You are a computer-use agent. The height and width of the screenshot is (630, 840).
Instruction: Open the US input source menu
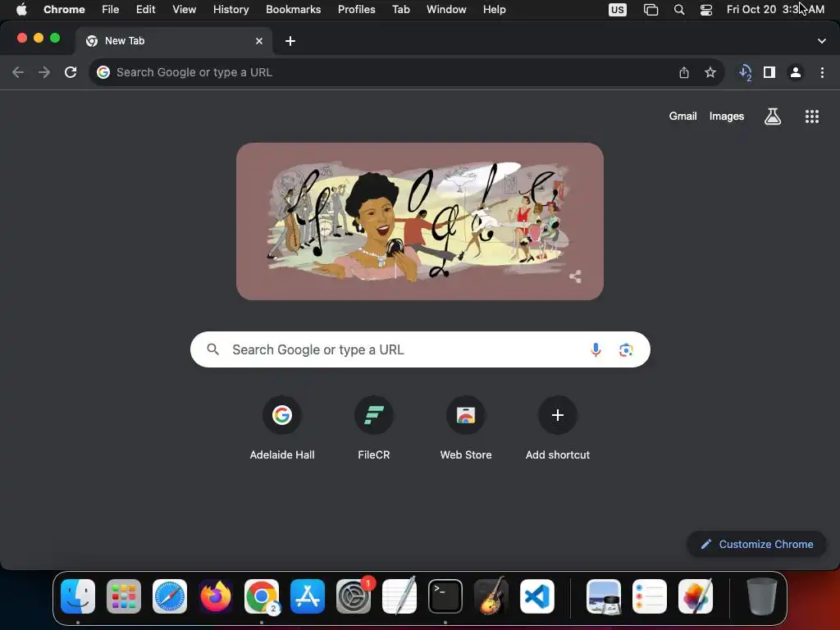click(x=617, y=10)
